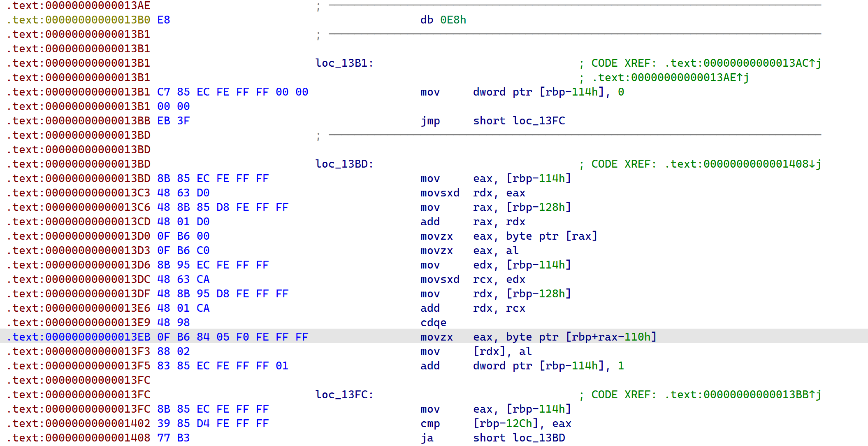
Task: Select the highlighted movzx instruction at 13EB
Action: 535,337
